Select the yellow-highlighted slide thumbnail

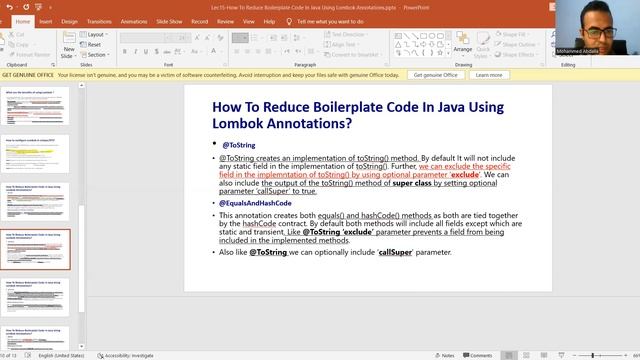pos(35,154)
